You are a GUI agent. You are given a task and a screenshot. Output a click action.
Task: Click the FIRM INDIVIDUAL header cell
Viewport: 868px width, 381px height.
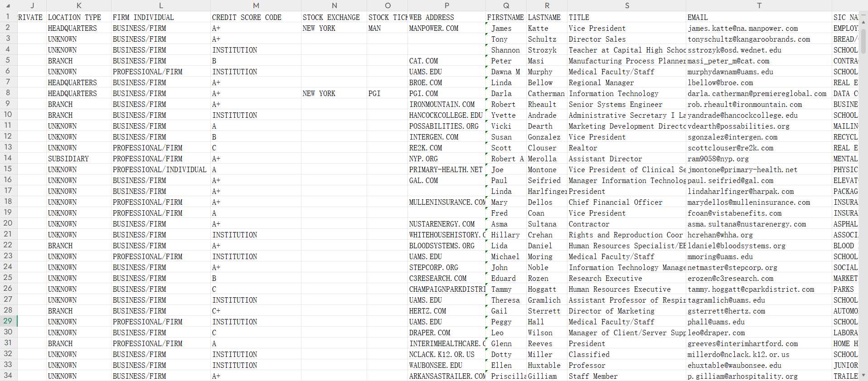pyautogui.click(x=161, y=17)
